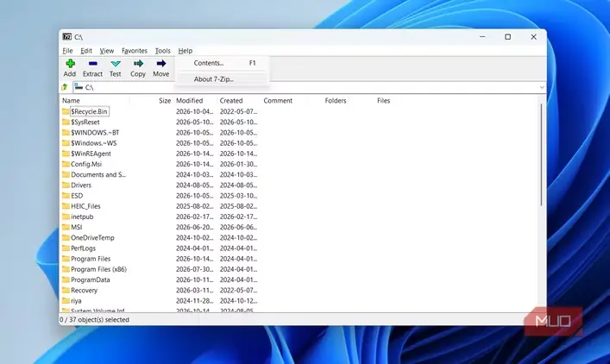Click ESD created date 2025-03-10

tap(238, 196)
